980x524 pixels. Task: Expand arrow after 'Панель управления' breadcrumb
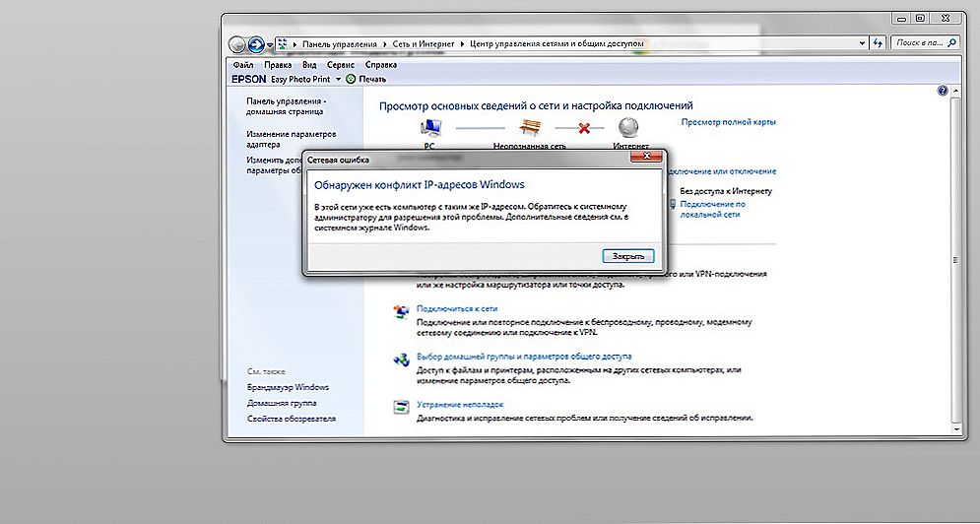click(384, 43)
